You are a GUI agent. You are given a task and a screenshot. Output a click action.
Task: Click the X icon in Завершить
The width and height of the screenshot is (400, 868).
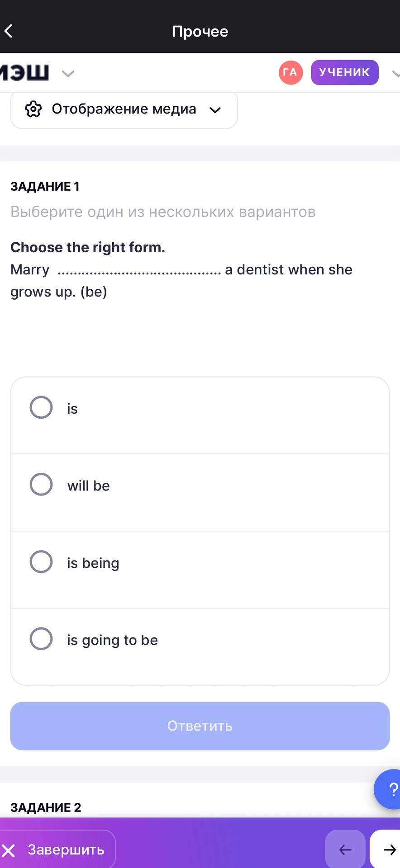tap(9, 850)
